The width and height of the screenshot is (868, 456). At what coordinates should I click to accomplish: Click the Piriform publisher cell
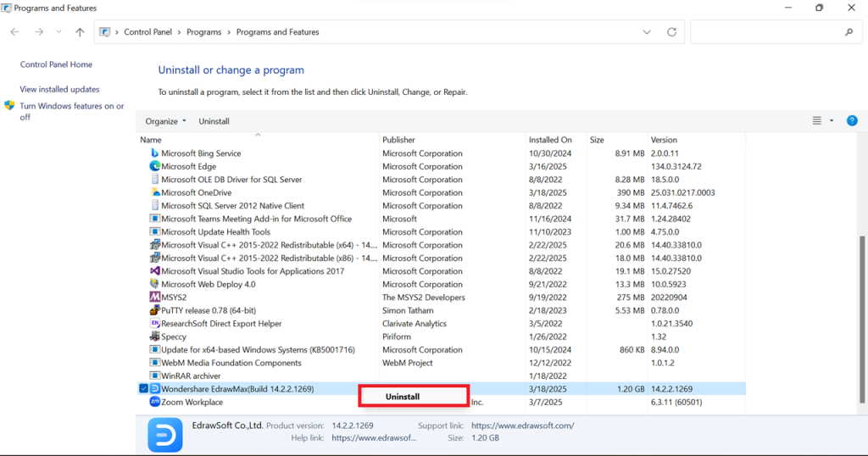point(397,336)
